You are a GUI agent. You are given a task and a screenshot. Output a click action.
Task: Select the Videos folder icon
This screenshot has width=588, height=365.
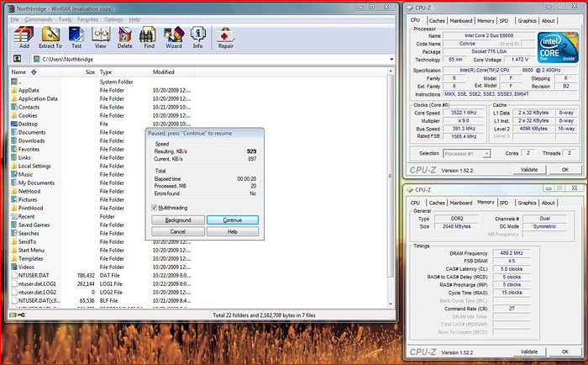point(14,267)
